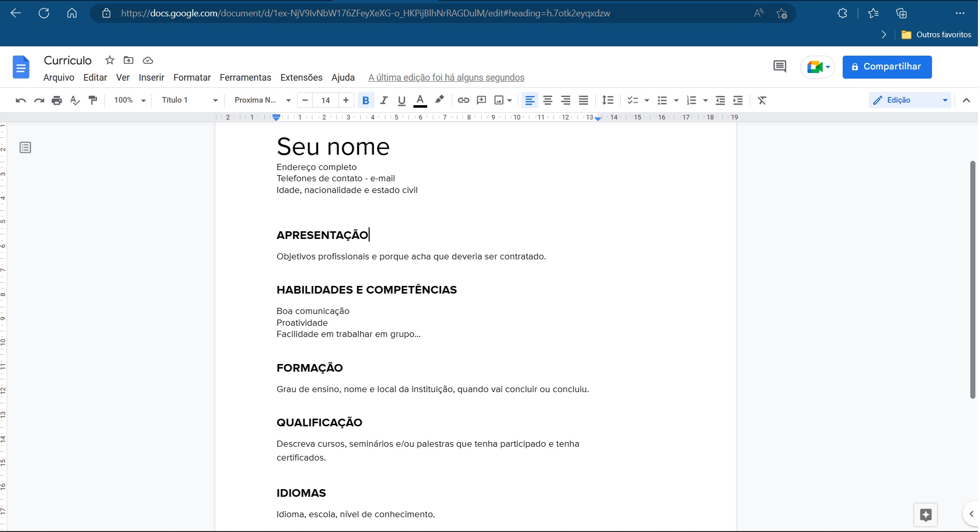Expand checklist options arrow

647,101
